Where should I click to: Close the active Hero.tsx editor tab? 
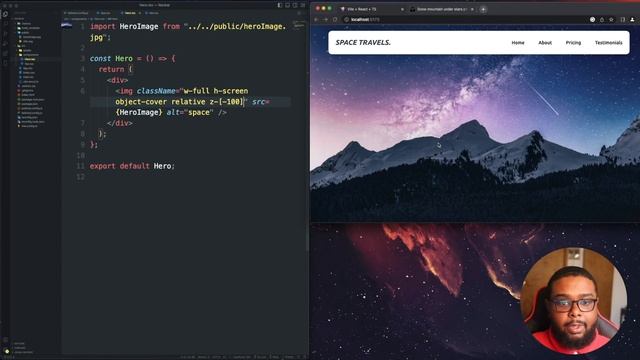coord(140,13)
